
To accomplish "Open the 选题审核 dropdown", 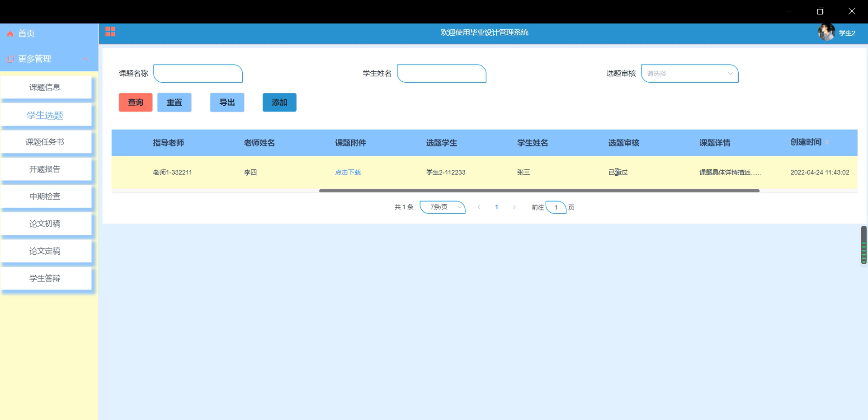I will pyautogui.click(x=690, y=74).
